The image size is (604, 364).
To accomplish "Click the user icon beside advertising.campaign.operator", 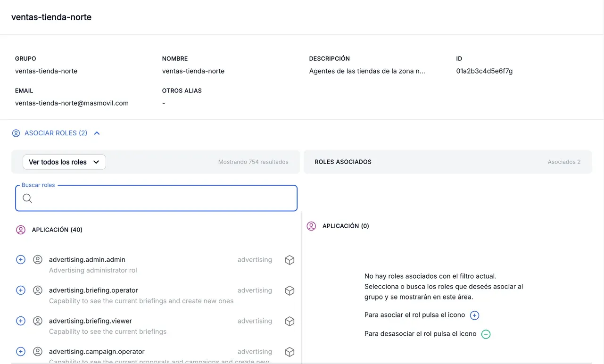I will (38, 352).
